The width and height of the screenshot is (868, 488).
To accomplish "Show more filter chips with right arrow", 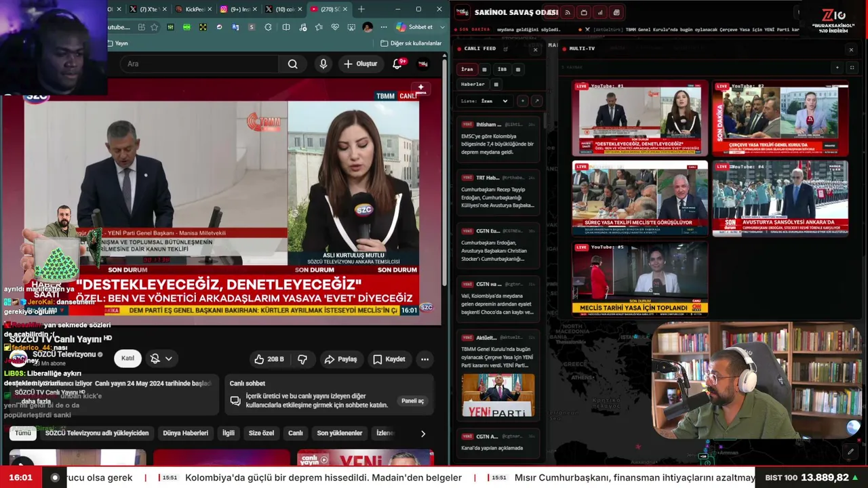I will tap(423, 434).
